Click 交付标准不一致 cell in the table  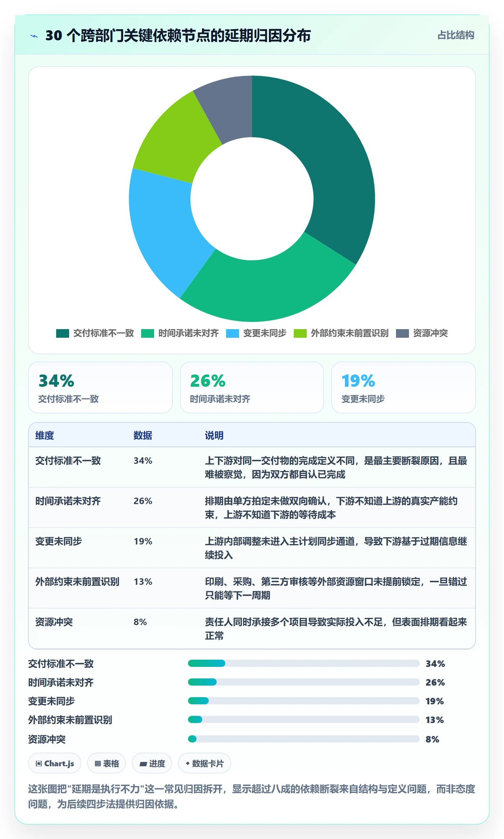(68, 461)
